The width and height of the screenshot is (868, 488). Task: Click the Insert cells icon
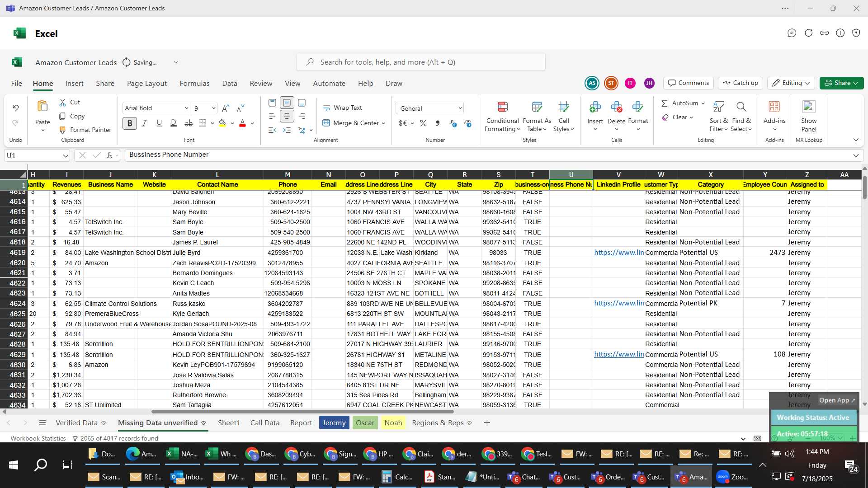coord(595,107)
